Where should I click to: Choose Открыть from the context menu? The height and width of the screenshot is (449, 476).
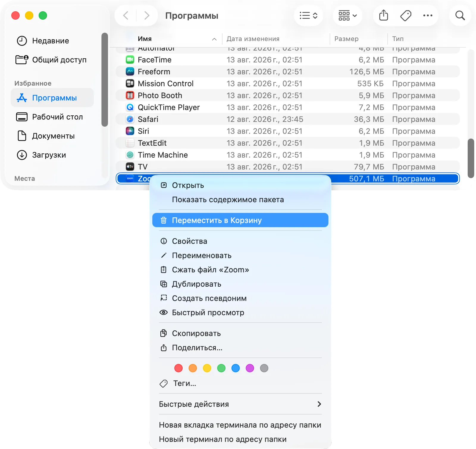[x=240, y=185]
